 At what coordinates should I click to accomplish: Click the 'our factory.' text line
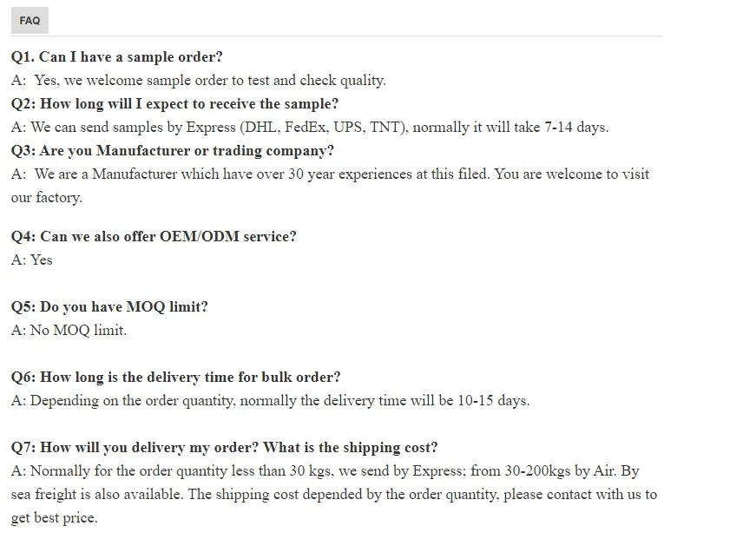click(47, 198)
